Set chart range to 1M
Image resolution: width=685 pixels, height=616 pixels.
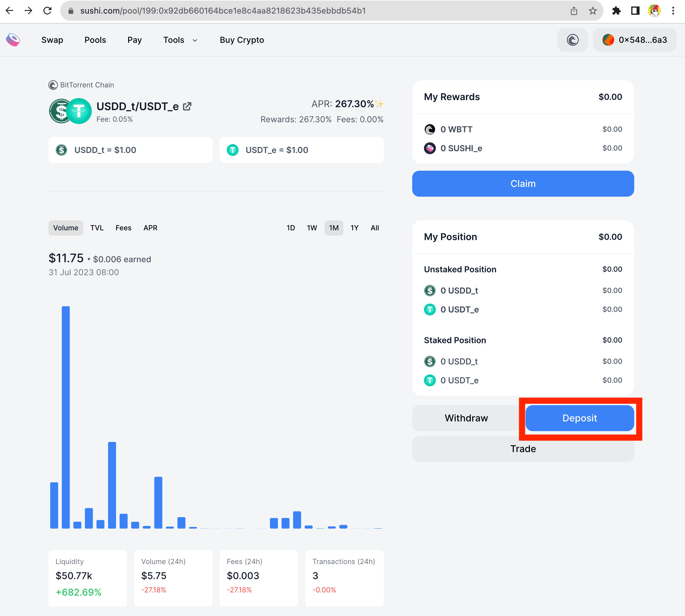[334, 228]
